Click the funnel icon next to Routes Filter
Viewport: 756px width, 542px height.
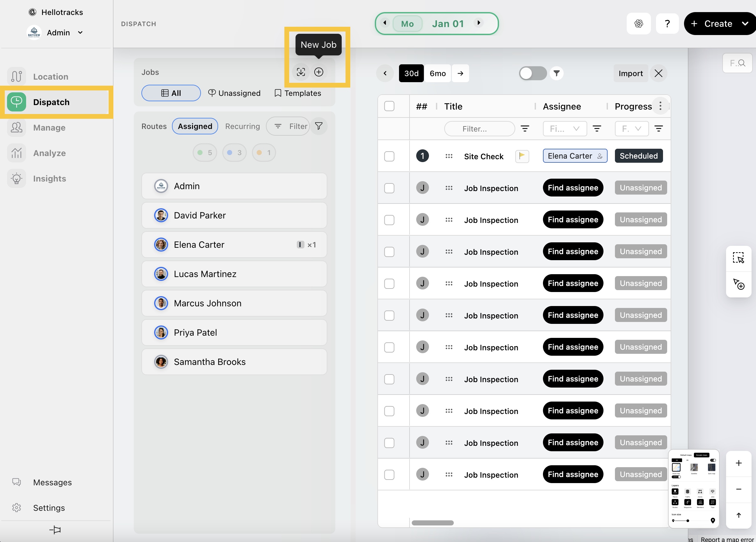pos(319,126)
